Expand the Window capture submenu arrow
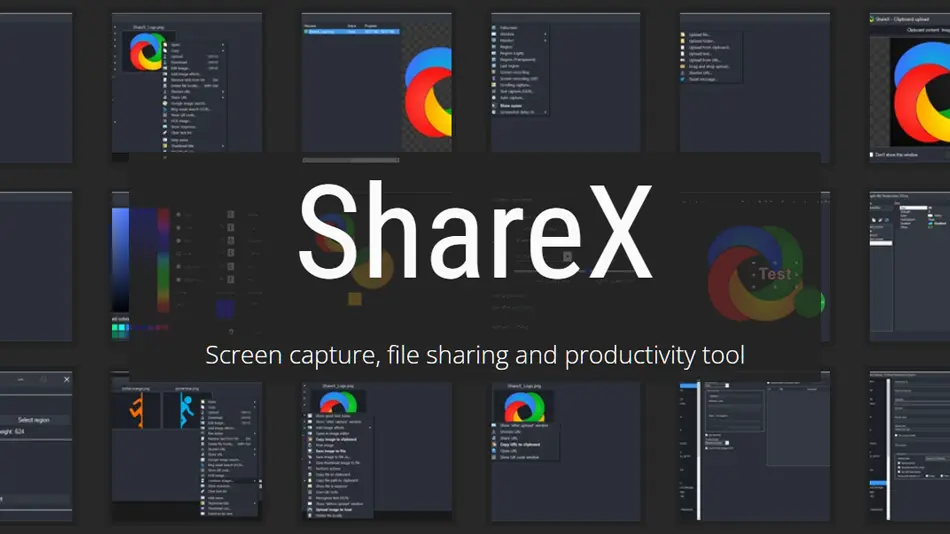This screenshot has height=534, width=950. [545, 34]
